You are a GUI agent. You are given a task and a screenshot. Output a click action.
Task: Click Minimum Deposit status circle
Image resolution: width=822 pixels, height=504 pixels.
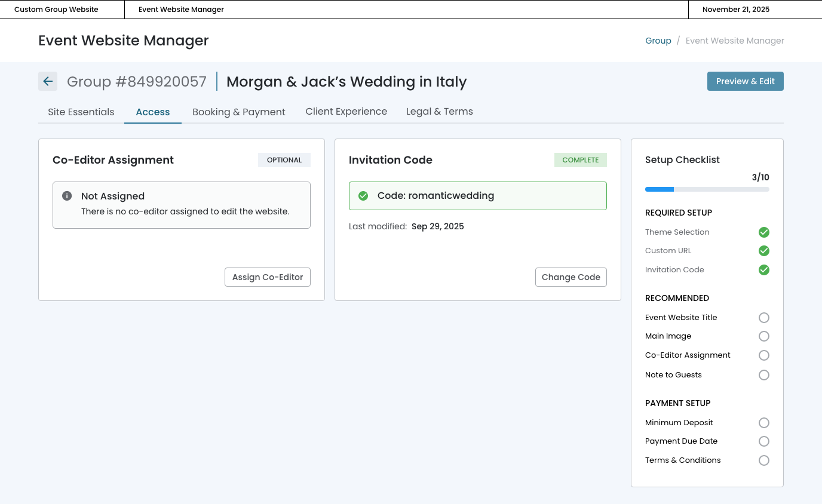[763, 423]
